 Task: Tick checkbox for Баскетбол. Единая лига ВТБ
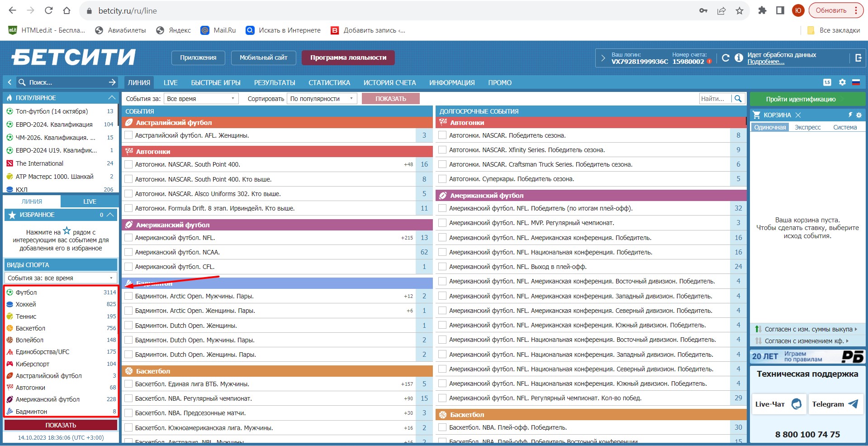(128, 384)
